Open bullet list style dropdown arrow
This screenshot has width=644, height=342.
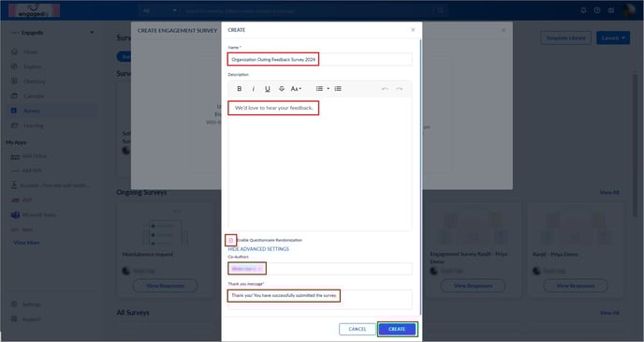coord(328,89)
